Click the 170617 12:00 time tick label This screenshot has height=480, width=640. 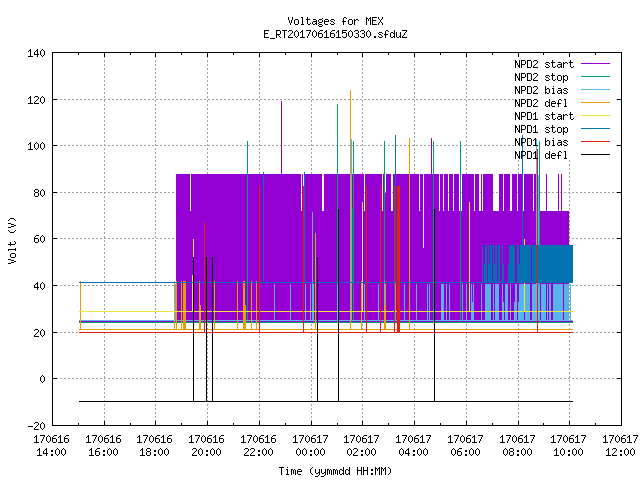pos(620,446)
